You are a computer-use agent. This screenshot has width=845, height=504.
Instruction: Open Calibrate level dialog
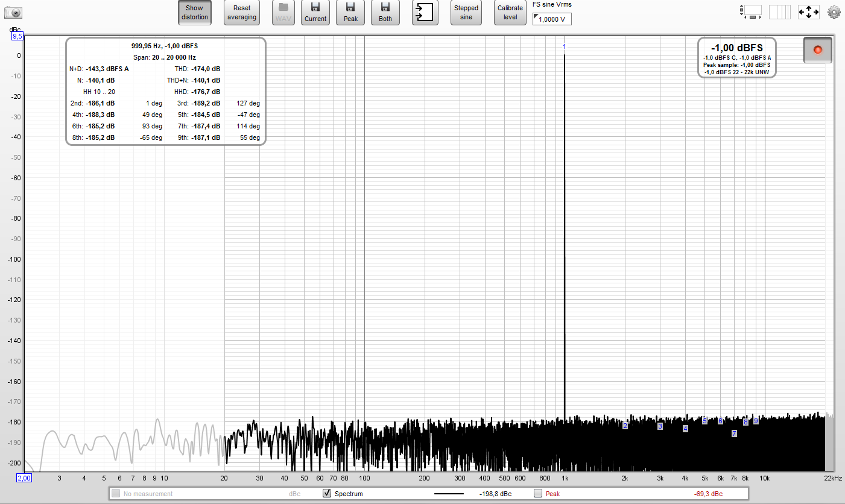tap(510, 13)
